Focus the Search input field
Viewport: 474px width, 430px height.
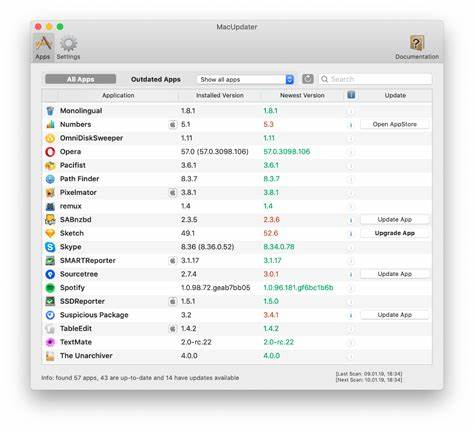(375, 79)
